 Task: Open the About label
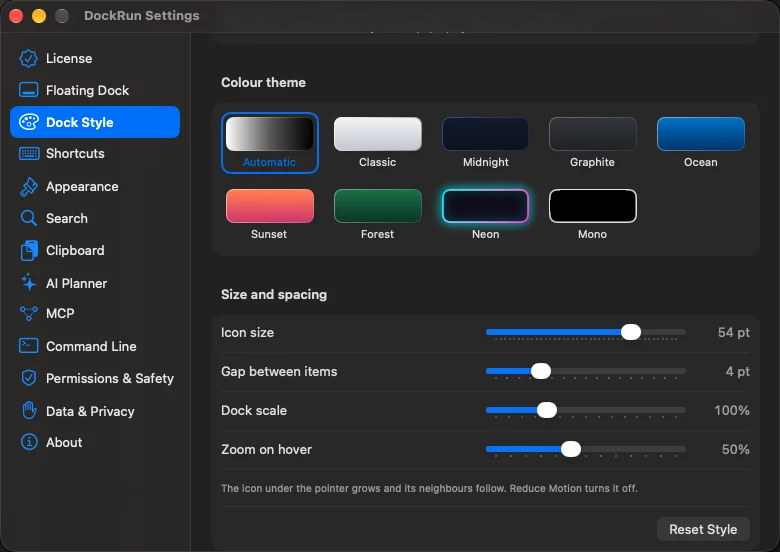[x=64, y=442]
